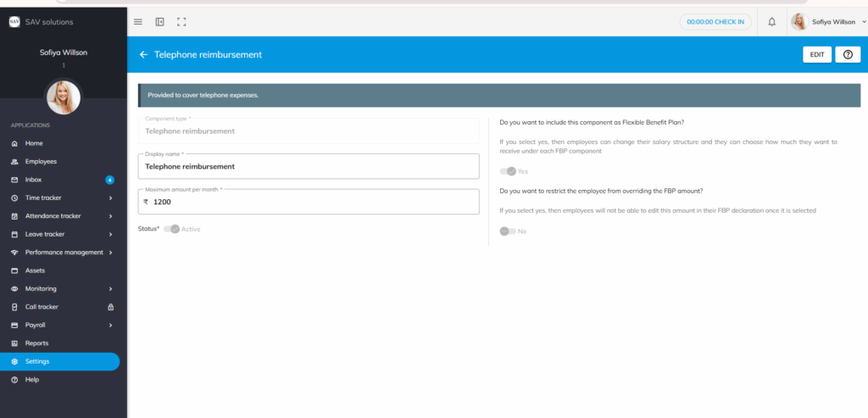Enter fullscreen with the expand icon
The width and height of the screenshot is (868, 418).
tap(181, 22)
